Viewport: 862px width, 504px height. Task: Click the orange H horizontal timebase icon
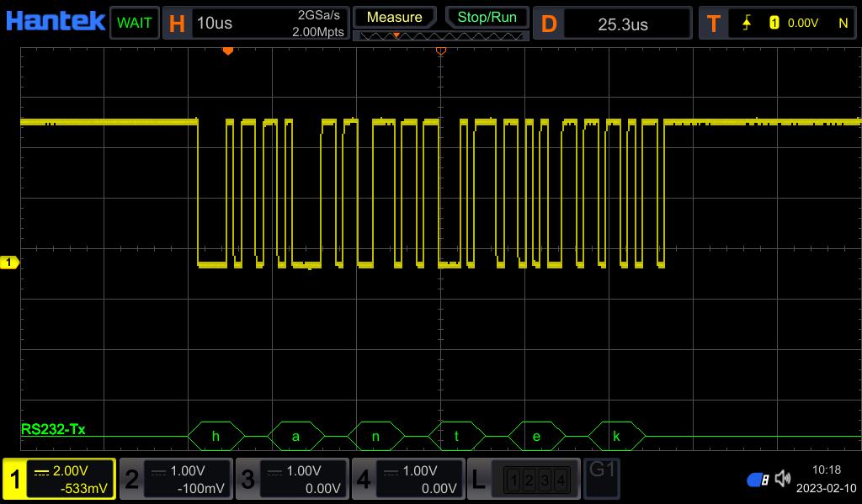tap(177, 23)
